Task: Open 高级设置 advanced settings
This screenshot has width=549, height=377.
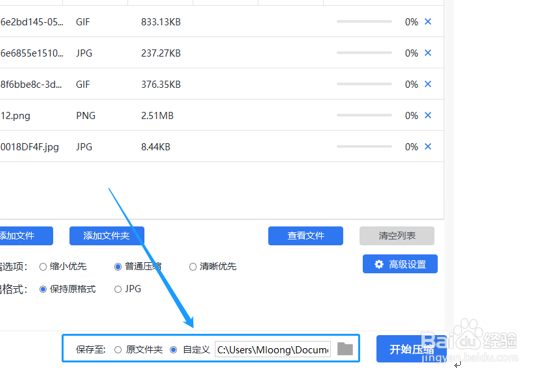Action: click(400, 264)
